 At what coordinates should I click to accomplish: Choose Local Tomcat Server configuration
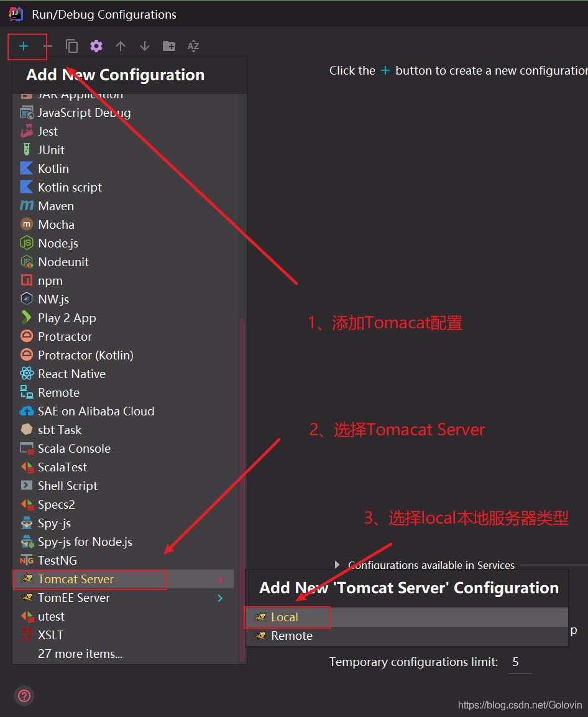[x=407, y=618]
